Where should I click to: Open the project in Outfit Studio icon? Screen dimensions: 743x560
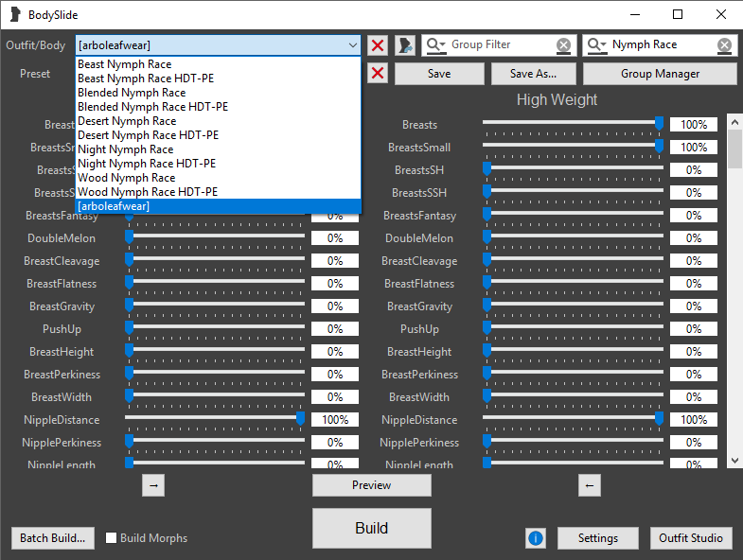(405, 45)
